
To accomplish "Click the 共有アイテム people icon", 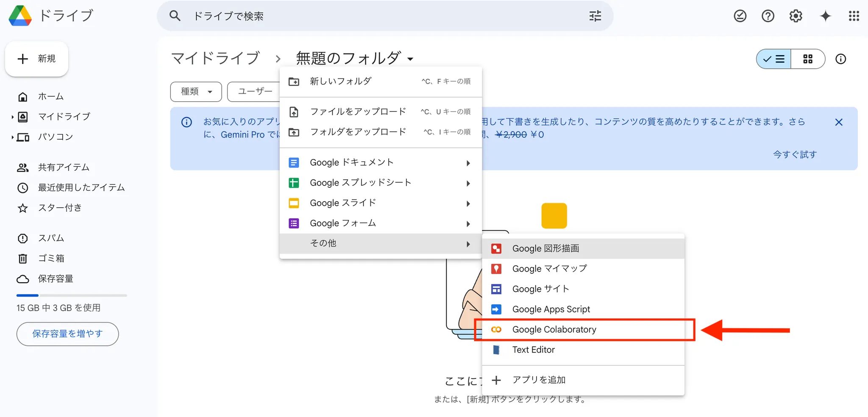I will pos(23,167).
